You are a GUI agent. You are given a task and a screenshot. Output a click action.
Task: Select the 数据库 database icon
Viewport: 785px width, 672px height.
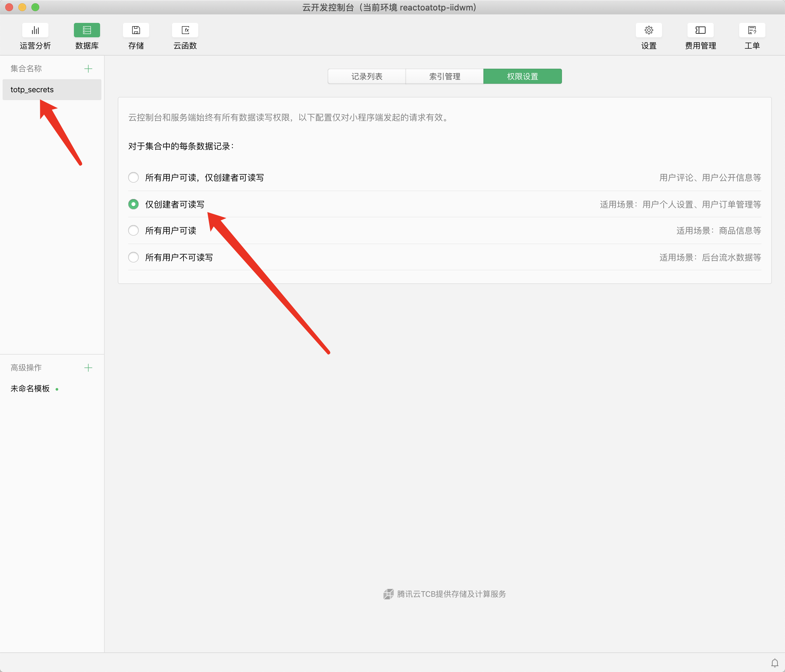[87, 30]
